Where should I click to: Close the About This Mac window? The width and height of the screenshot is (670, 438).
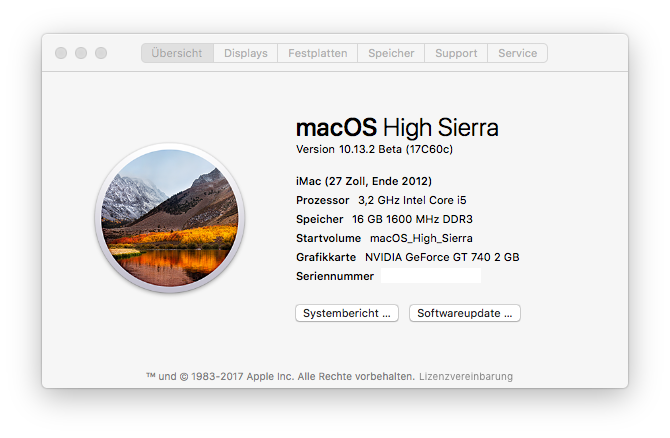pos(61,53)
